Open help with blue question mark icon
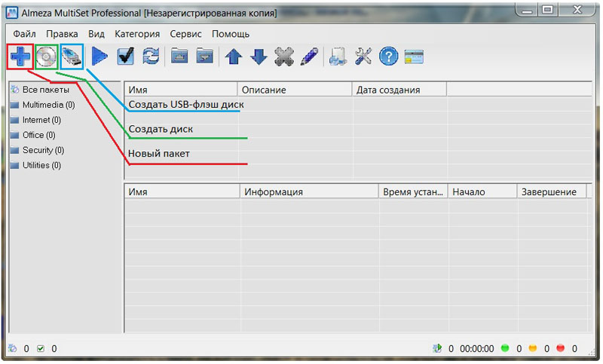This screenshot has height=364, width=603. (x=389, y=57)
